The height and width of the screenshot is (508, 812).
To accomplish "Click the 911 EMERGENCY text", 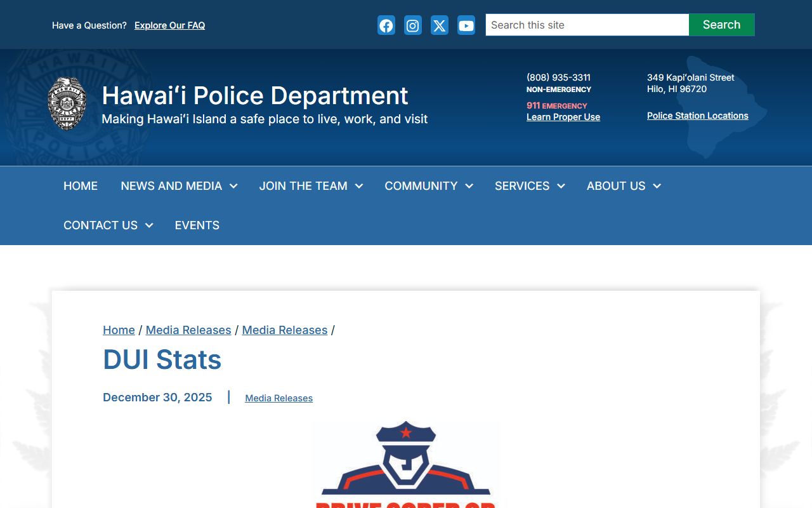I will tap(557, 105).
